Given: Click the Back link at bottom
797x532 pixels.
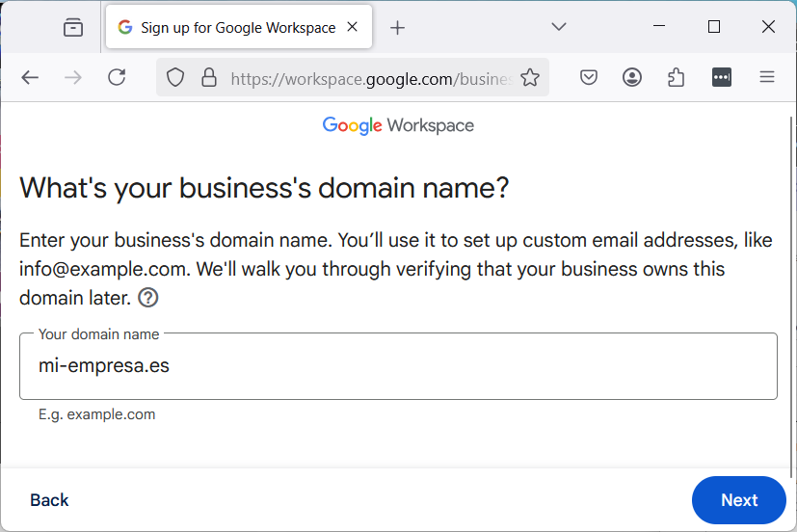Looking at the screenshot, I should click(x=49, y=500).
